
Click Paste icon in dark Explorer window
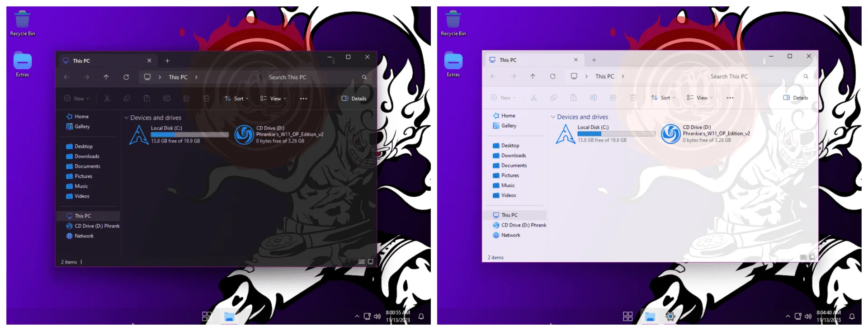click(147, 99)
